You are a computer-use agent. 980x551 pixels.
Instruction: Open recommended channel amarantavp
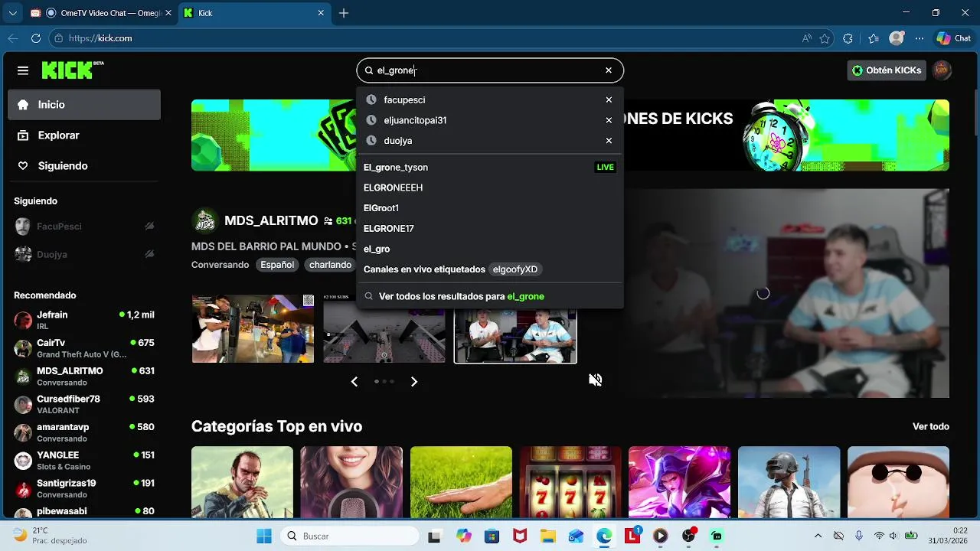pyautogui.click(x=84, y=432)
